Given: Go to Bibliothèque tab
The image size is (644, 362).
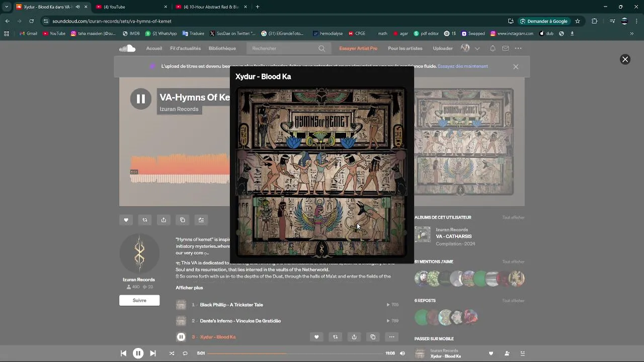Looking at the screenshot, I should [222, 48].
